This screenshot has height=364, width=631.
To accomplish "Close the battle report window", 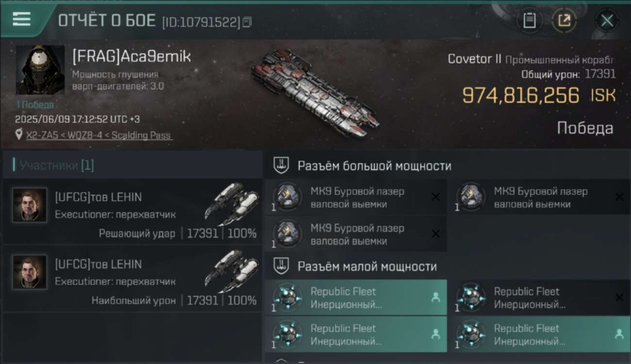I will (x=607, y=20).
